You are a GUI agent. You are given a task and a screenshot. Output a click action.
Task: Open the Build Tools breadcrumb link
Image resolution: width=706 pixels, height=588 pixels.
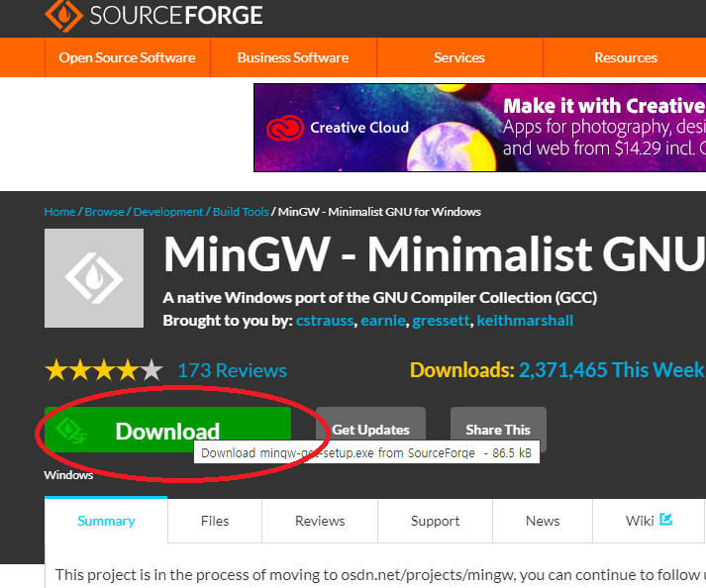[241, 212]
